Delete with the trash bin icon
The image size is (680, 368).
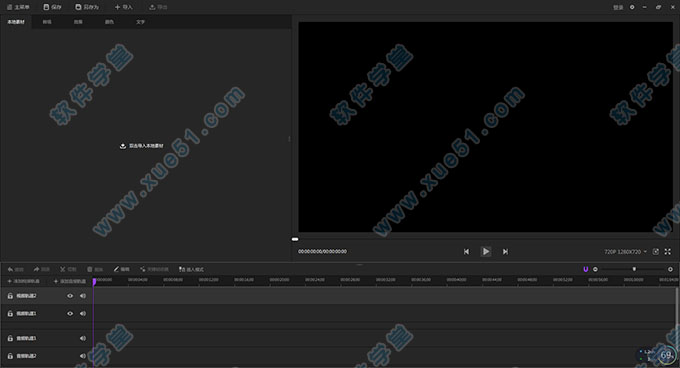click(x=95, y=270)
